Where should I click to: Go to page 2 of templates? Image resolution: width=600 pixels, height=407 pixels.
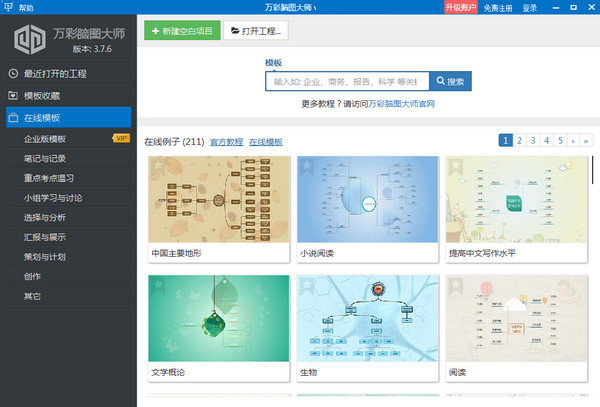519,140
